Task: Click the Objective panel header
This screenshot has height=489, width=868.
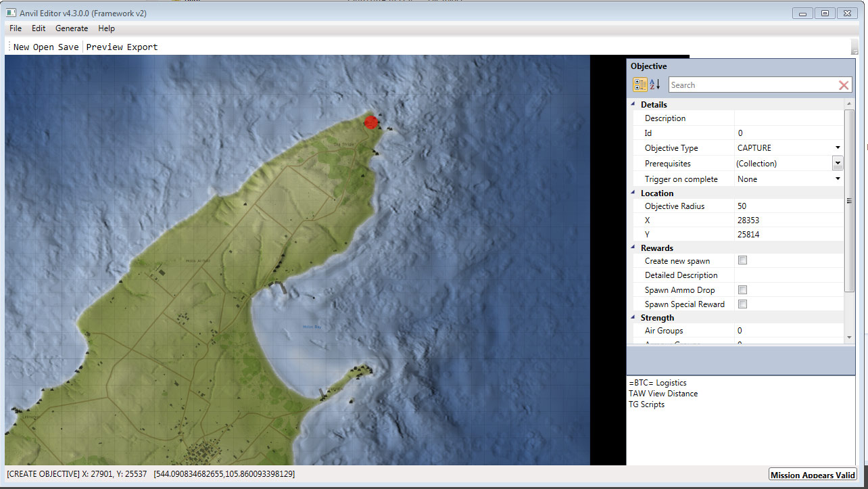Action: pos(740,66)
